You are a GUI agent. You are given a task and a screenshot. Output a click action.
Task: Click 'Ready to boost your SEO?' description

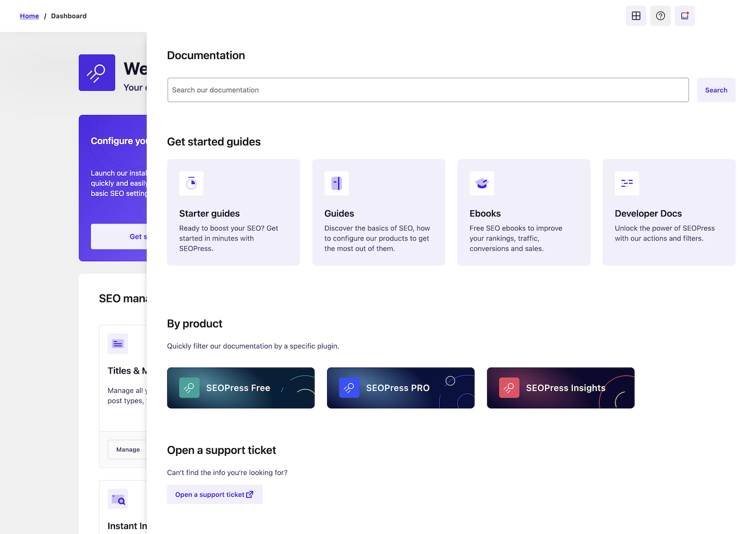[229, 239]
